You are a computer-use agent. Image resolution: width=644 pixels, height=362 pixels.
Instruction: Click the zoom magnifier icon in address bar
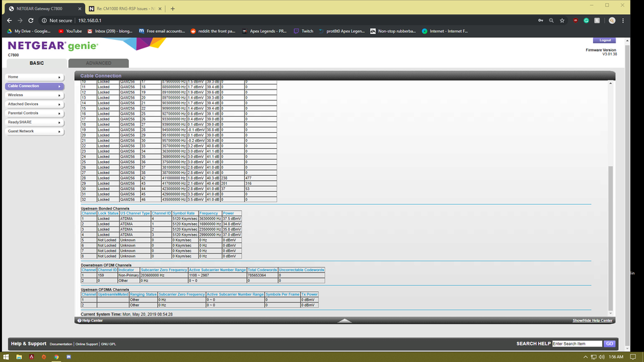pos(551,21)
